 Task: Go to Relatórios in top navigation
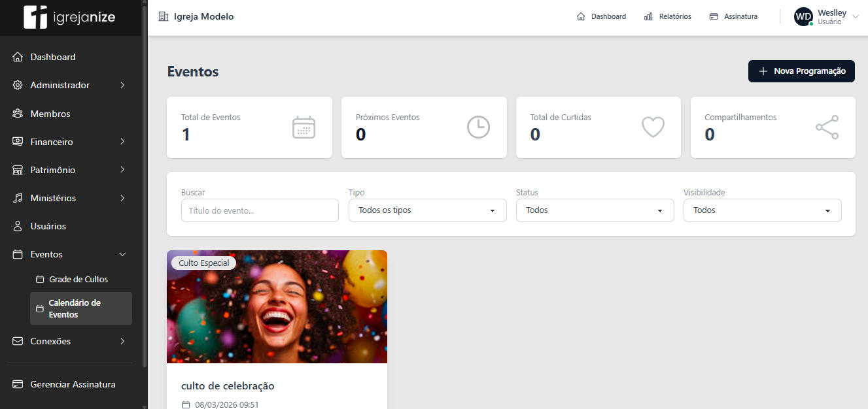click(x=668, y=16)
